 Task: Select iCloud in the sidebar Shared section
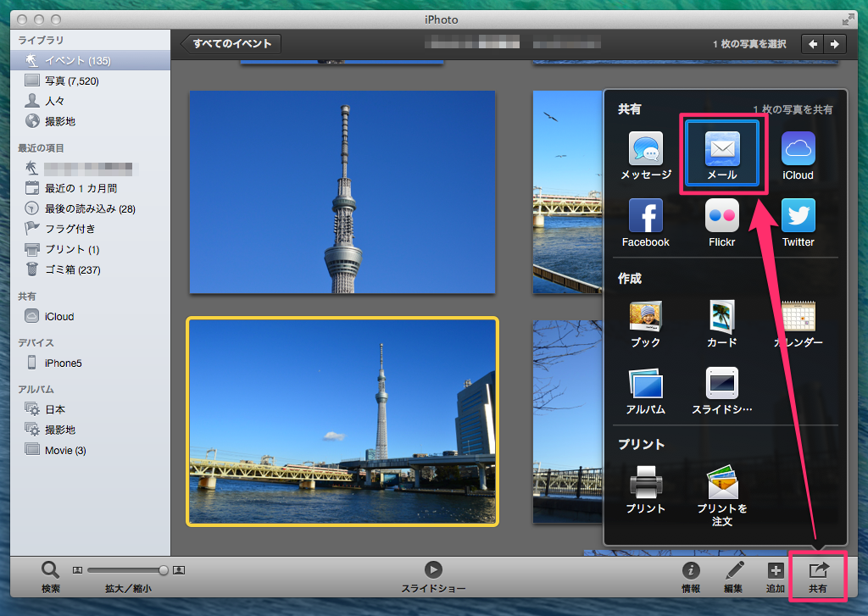pos(90,317)
